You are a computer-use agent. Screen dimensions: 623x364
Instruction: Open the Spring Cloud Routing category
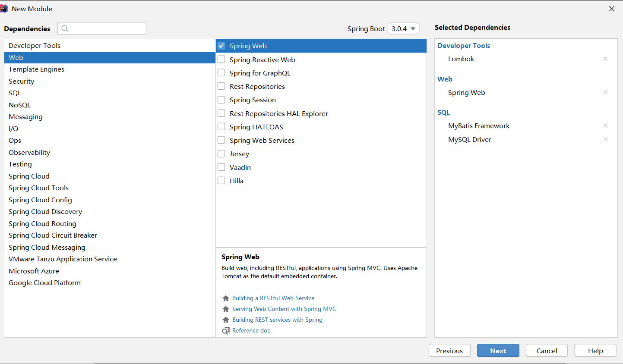coord(42,224)
